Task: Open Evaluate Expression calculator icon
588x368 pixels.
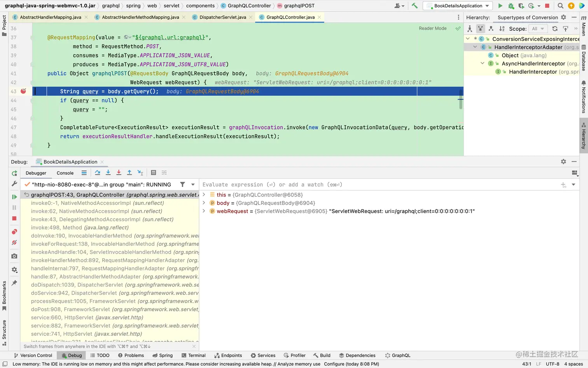Action: tap(154, 173)
